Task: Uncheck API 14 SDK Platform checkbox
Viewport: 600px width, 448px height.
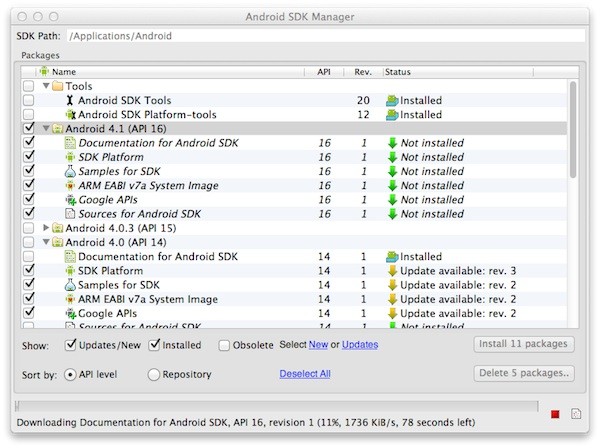Action: pyautogui.click(x=29, y=270)
